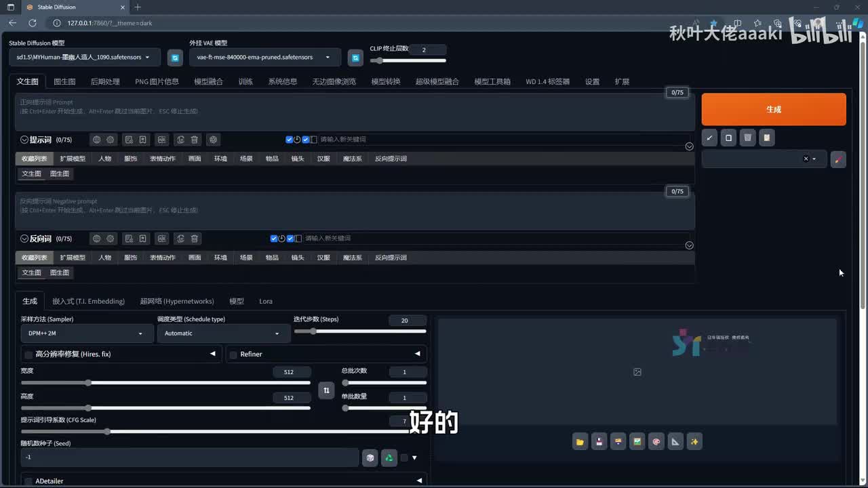Open the 模型融合 tab

click(208, 81)
